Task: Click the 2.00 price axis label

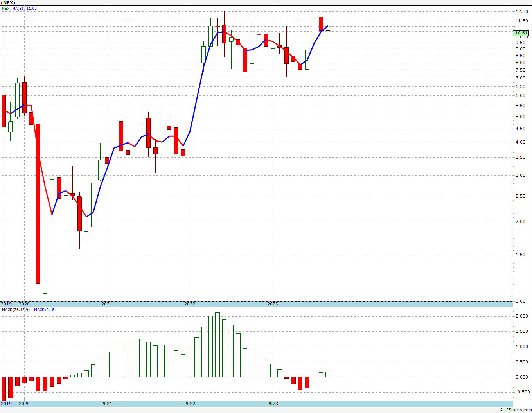Action: [x=520, y=222]
